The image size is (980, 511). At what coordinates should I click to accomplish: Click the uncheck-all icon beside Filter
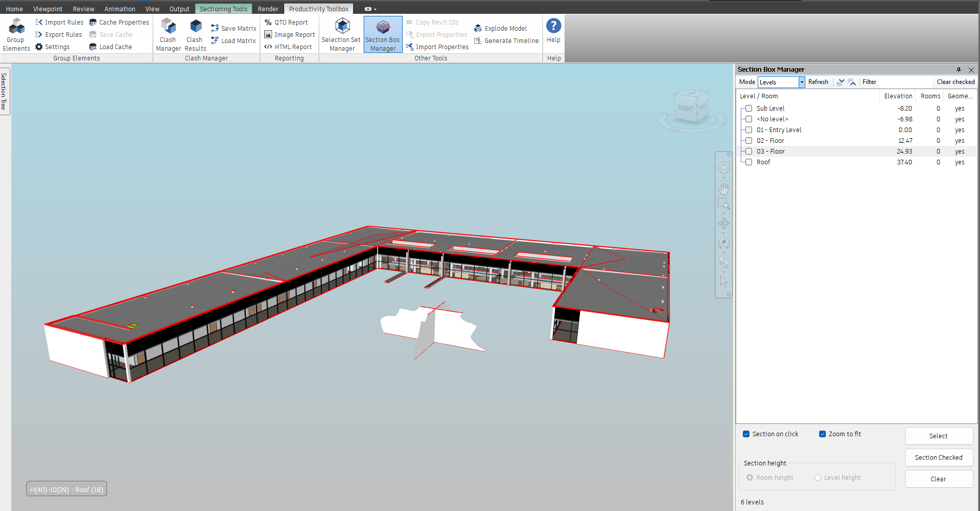click(852, 82)
